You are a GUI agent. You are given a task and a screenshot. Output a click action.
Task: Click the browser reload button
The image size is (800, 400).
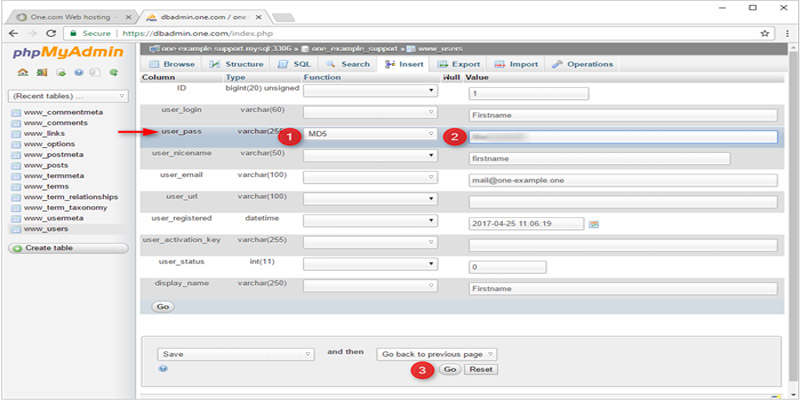click(58, 32)
